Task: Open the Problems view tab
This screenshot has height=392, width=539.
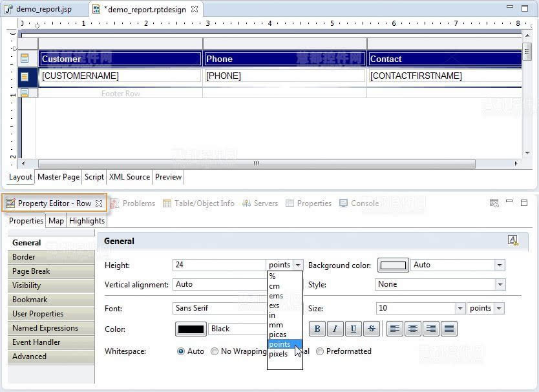Action: 133,203
